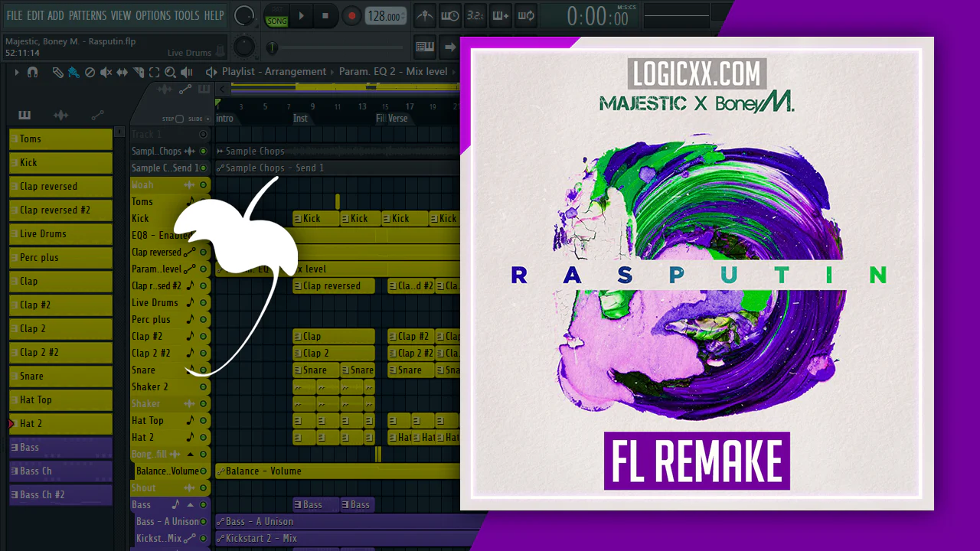Image resolution: width=980 pixels, height=551 pixels.
Task: Select the Slice tool
Action: (139, 73)
